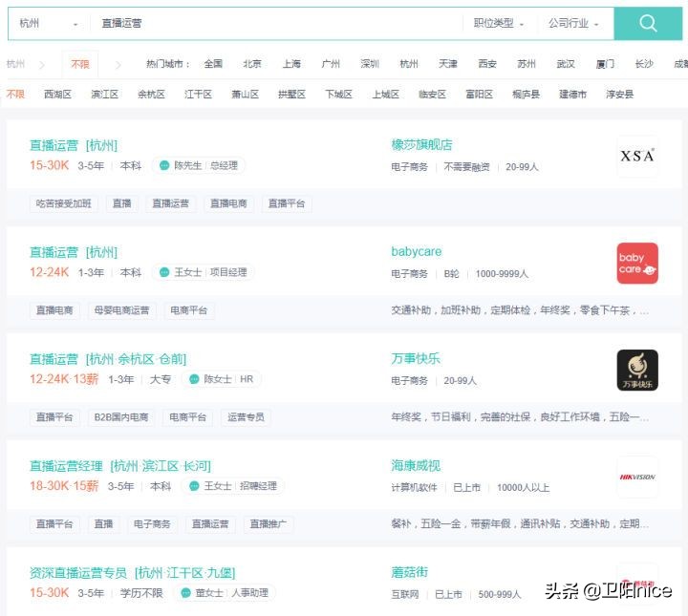Switch hot city to 北京
The image size is (688, 616).
point(251,64)
